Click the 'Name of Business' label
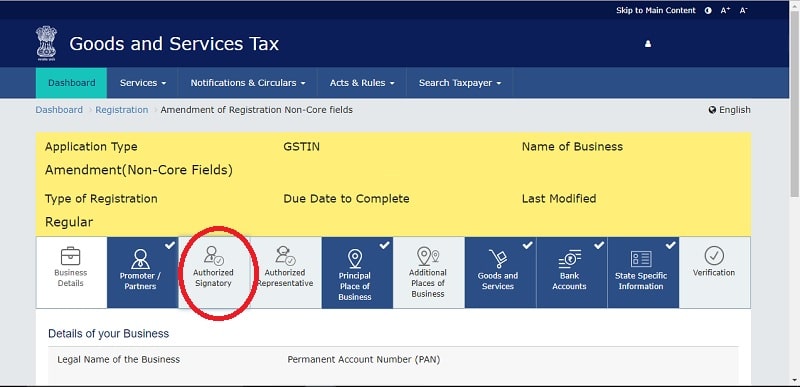This screenshot has height=387, width=800. click(572, 146)
